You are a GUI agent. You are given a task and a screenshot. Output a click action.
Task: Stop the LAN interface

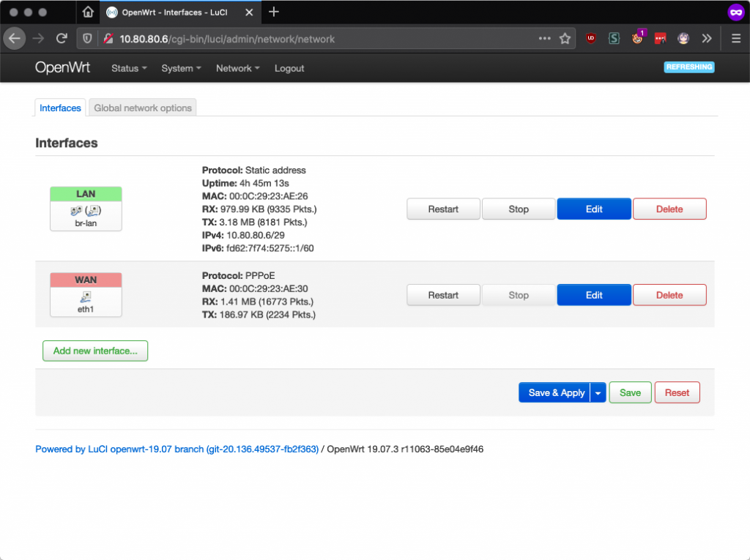tap(519, 209)
